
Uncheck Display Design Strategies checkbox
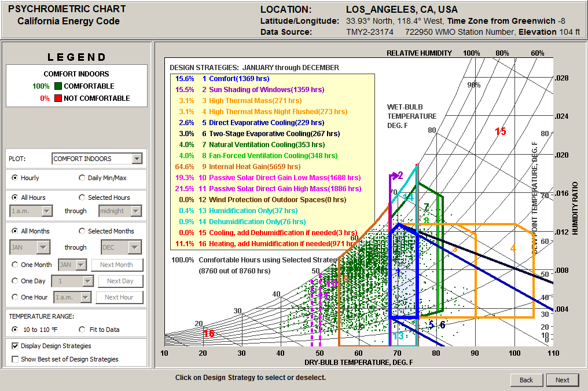click(x=15, y=346)
